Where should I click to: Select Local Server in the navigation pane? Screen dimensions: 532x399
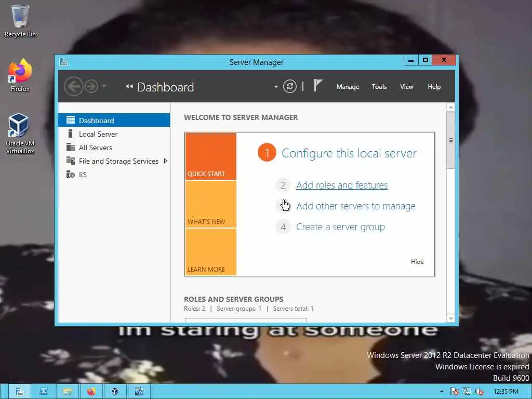(x=114, y=134)
